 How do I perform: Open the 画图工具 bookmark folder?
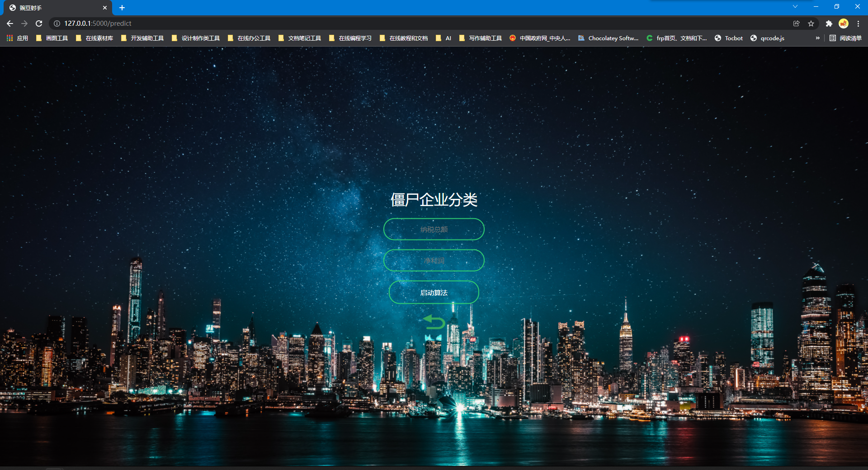(x=52, y=38)
